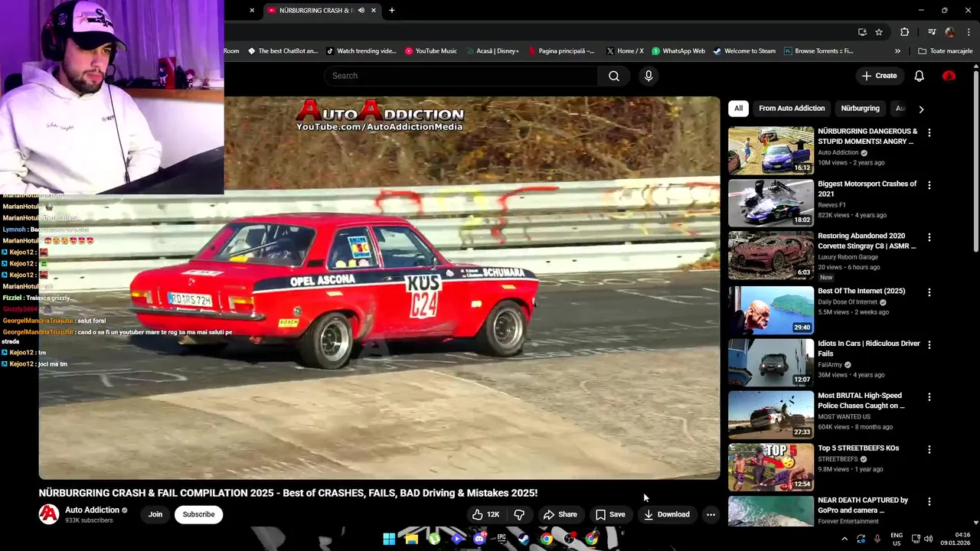The image size is (980, 551).
Task: Start voice search with the microphone icon
Action: (648, 76)
